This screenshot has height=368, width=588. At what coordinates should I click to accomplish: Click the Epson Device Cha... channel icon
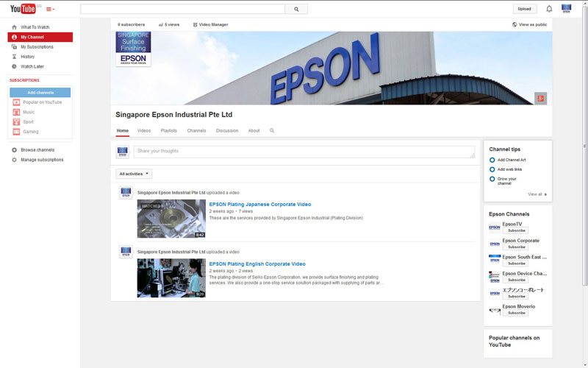(495, 277)
